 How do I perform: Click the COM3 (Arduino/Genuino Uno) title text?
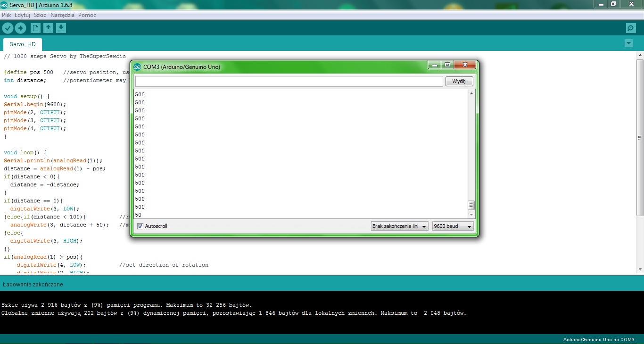[x=182, y=67]
